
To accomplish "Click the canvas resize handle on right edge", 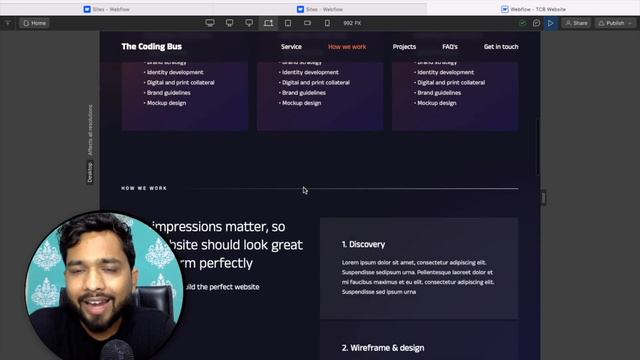I will click(x=544, y=198).
